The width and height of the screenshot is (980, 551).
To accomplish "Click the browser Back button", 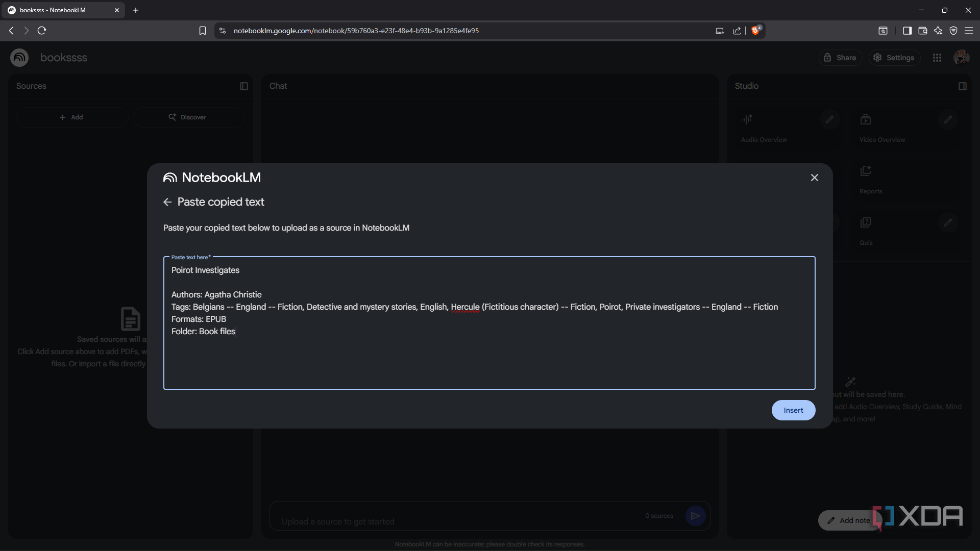I will coord(11,31).
